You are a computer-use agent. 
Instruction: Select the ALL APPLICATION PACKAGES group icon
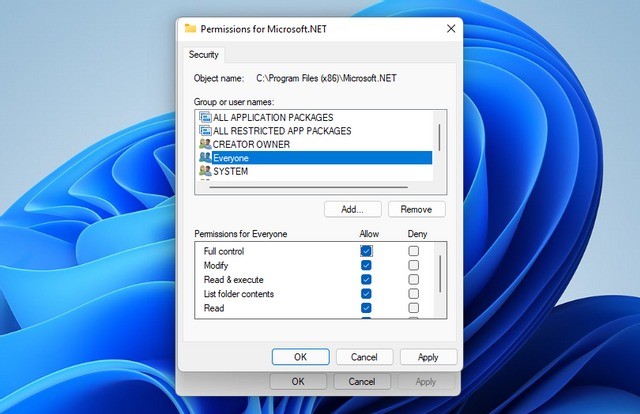coord(205,117)
